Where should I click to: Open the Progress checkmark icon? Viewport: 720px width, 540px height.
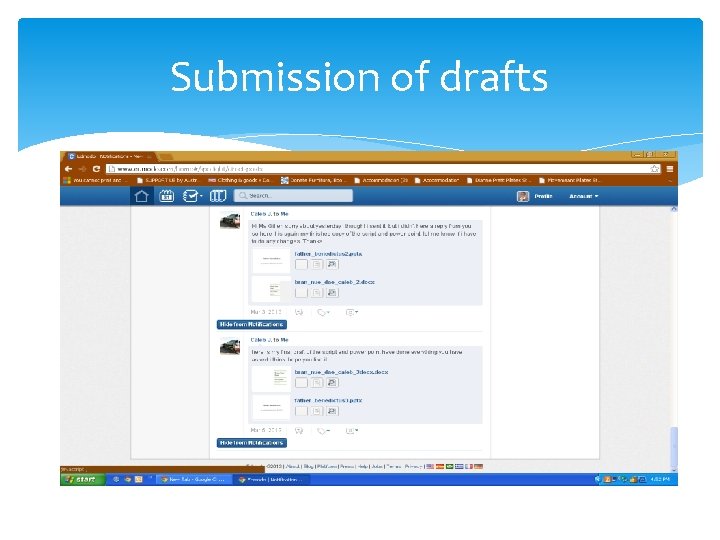pos(191,196)
